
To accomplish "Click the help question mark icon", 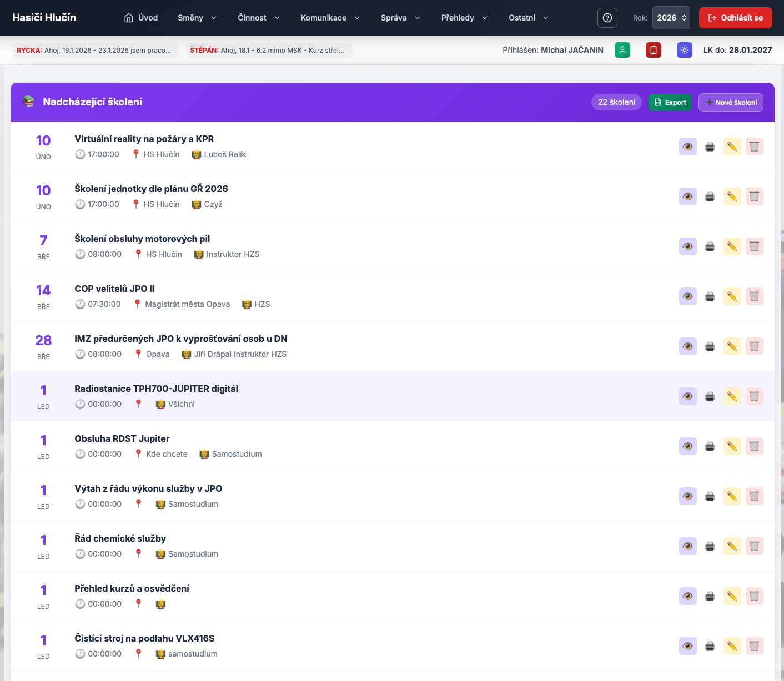I will point(607,18).
